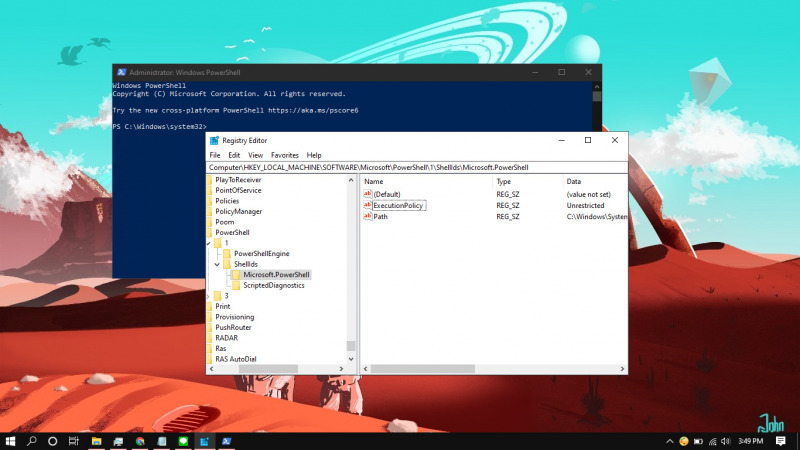Click the PowerShellEngine folder icon
This screenshot has width=800, height=450.
[x=227, y=254]
